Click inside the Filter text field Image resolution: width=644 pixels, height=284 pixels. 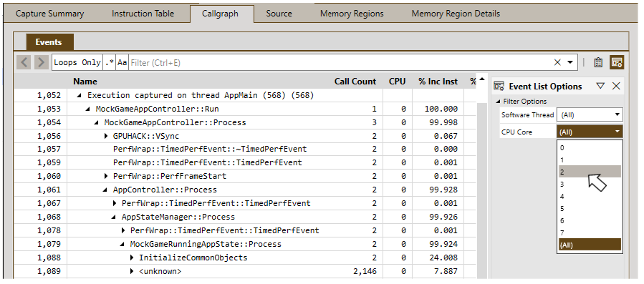(x=341, y=62)
